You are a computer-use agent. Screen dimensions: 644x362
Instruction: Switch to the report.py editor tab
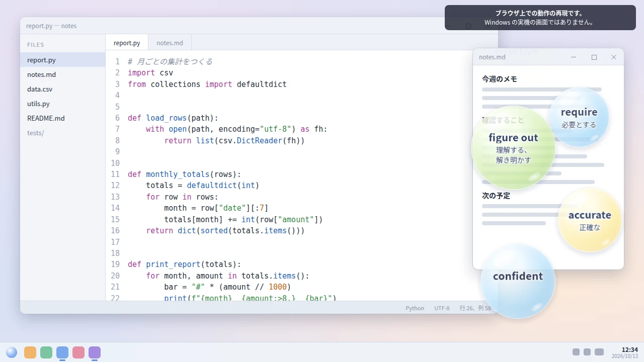[x=127, y=43]
